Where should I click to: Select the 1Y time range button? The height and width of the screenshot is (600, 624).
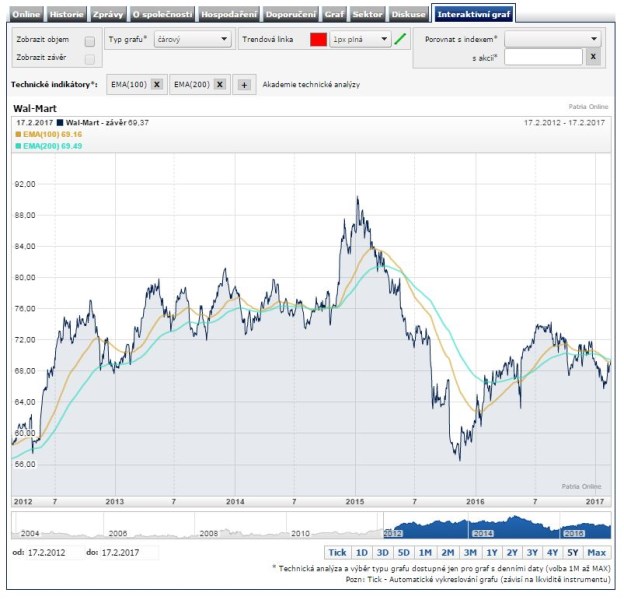491,552
